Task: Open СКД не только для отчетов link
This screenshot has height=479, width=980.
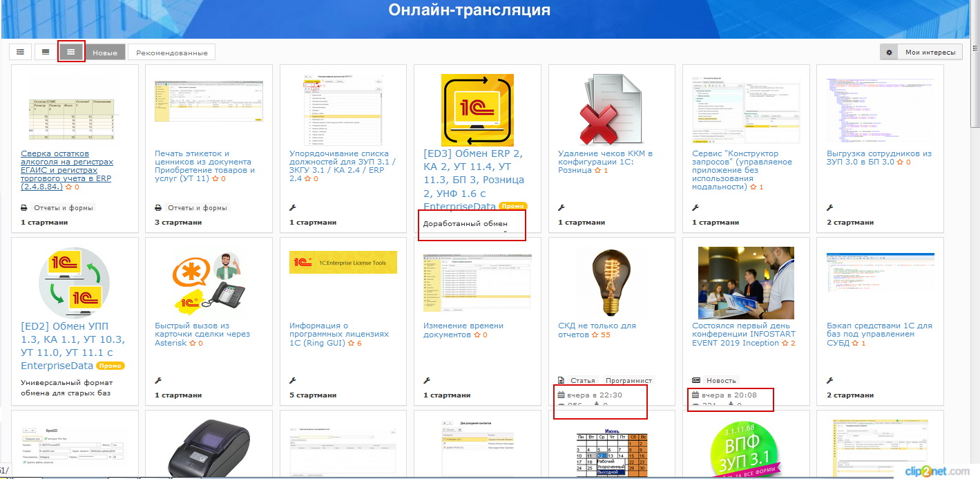Action: pos(597,330)
